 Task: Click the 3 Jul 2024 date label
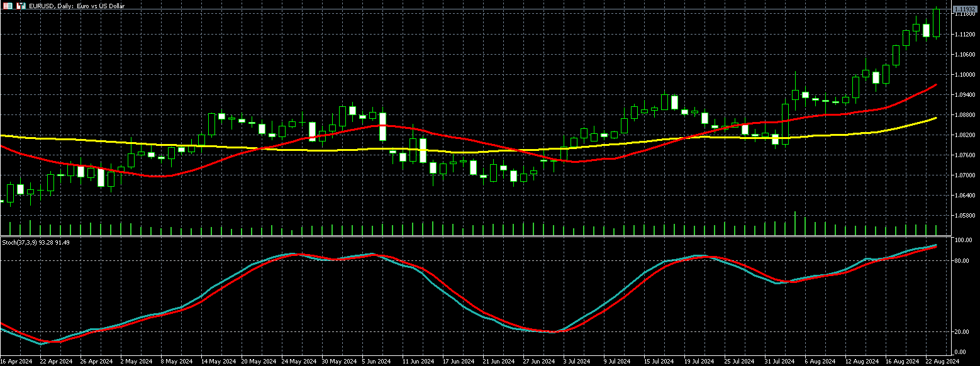(575, 362)
